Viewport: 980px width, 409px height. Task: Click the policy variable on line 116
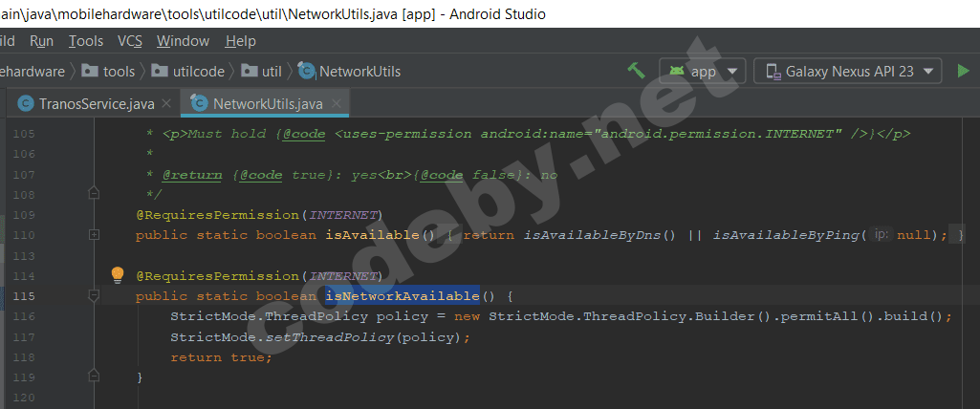(403, 316)
